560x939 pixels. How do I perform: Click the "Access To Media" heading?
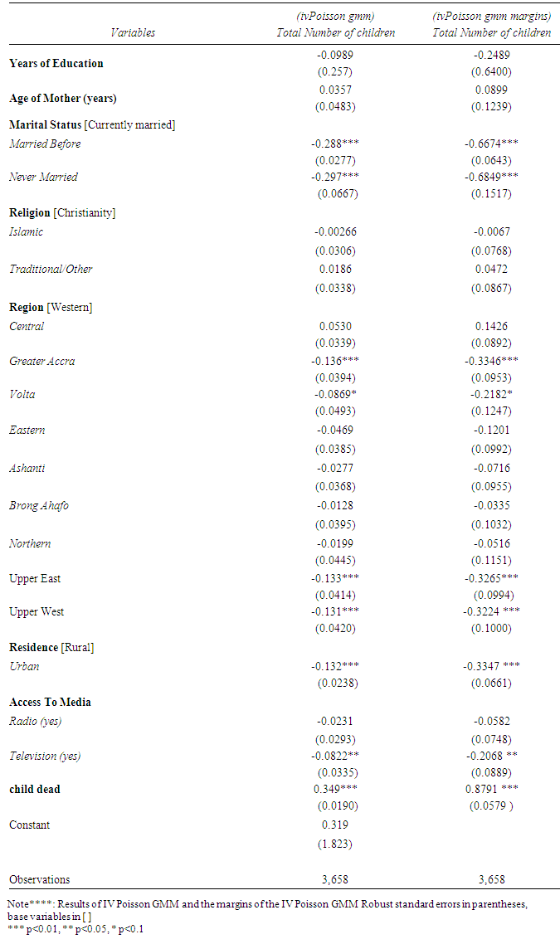[50, 702]
